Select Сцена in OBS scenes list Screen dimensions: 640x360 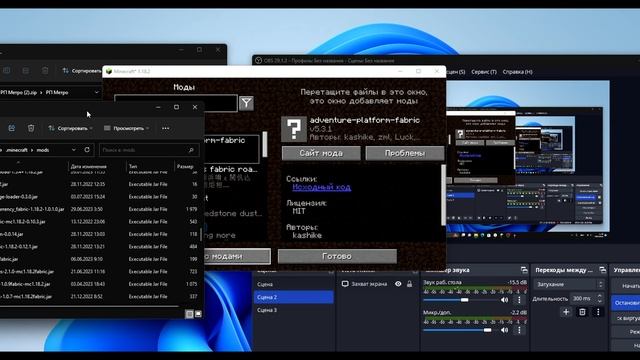293,284
